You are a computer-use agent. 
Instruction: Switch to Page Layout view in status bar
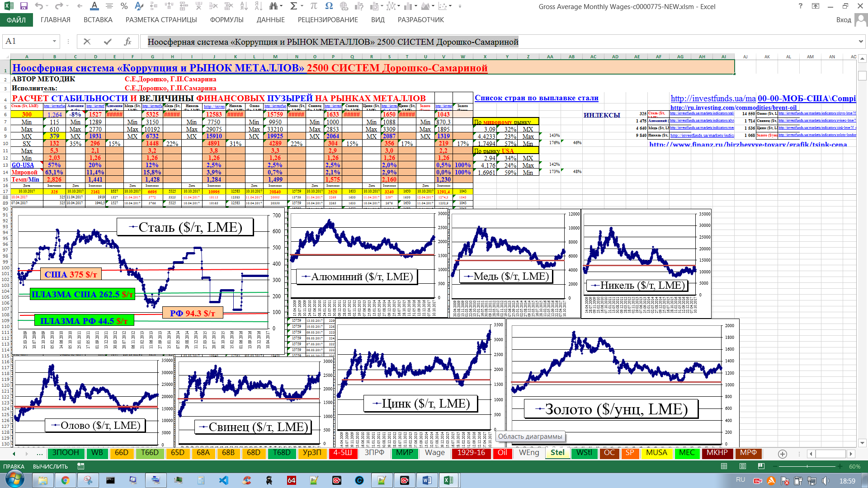coord(743,466)
